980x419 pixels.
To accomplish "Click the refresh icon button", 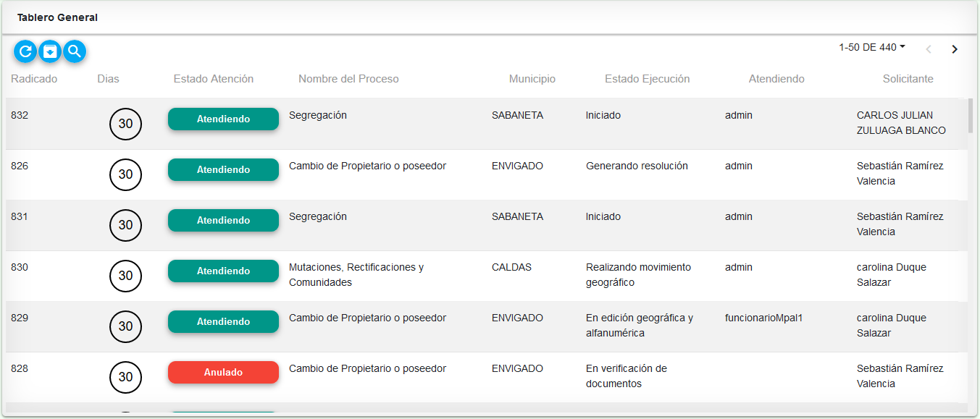I will click(x=25, y=51).
